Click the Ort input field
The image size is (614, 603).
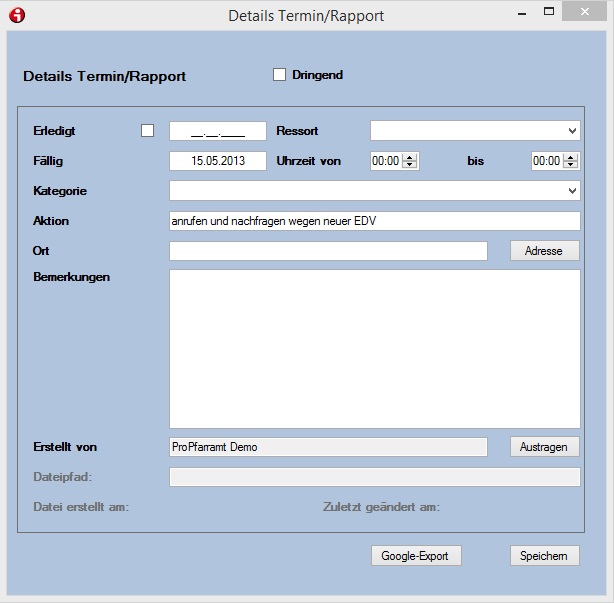(x=328, y=251)
